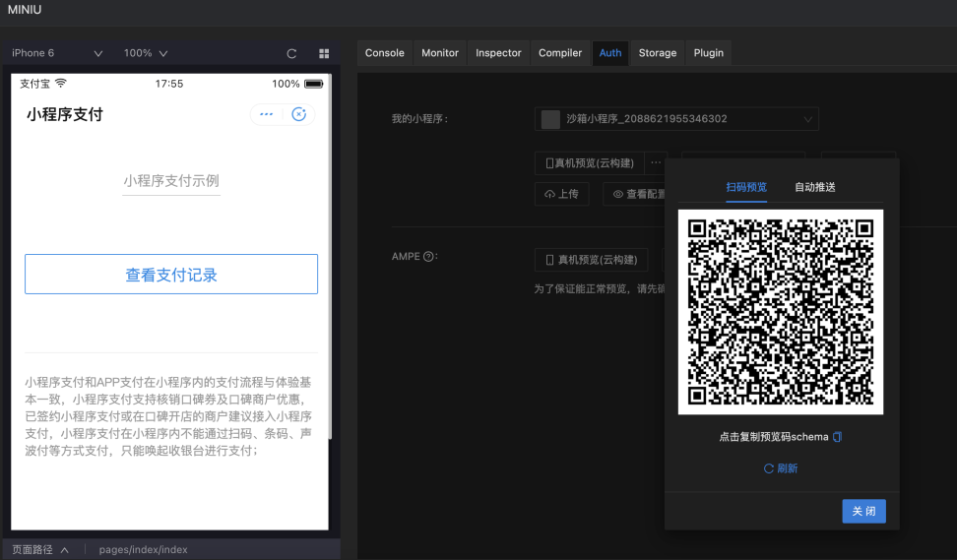This screenshot has width=957, height=560.
Task: Click the simulator vertical scrollbar
Action: tap(330, 256)
